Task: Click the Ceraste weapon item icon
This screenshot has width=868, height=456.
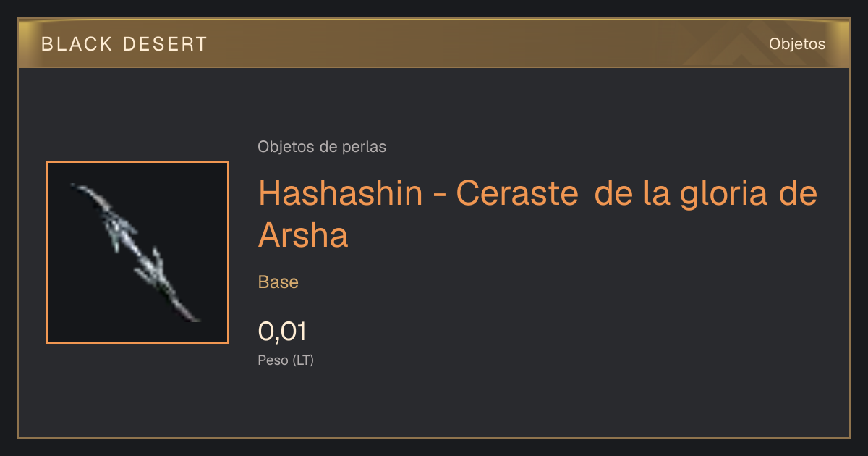Action: pyautogui.click(x=137, y=253)
